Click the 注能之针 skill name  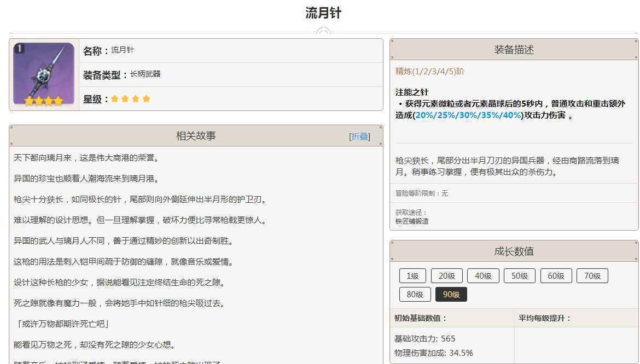[x=412, y=92]
